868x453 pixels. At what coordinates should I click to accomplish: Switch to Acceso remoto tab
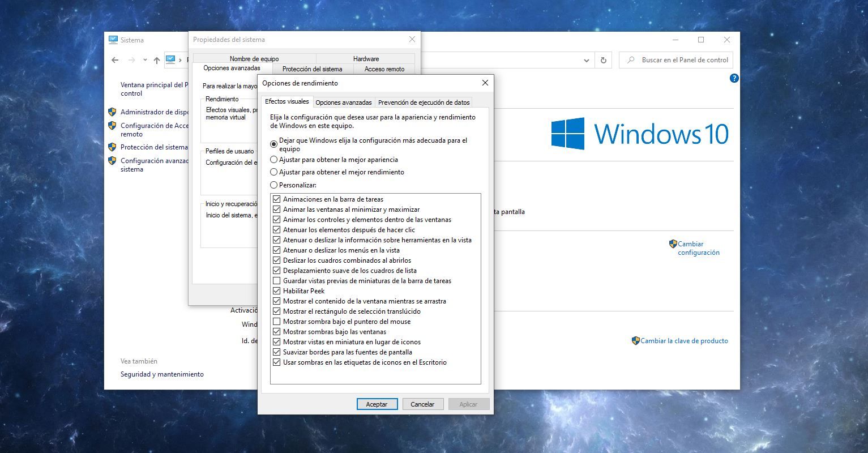384,69
